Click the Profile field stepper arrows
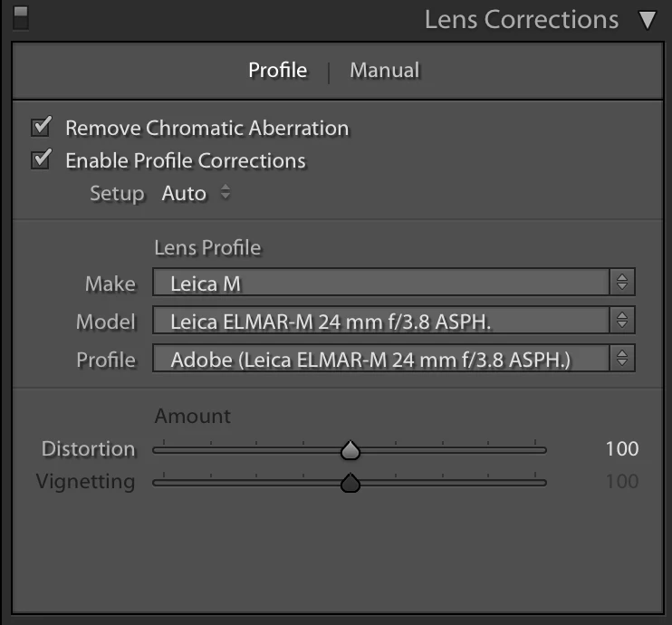Viewport: 672px width, 625px height. point(622,358)
